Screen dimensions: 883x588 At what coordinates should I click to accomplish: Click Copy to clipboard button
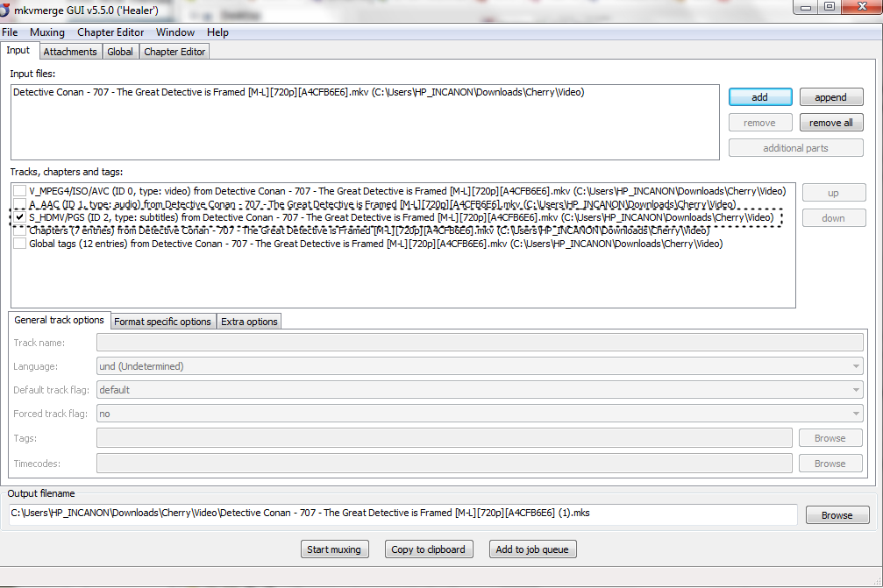pyautogui.click(x=429, y=549)
